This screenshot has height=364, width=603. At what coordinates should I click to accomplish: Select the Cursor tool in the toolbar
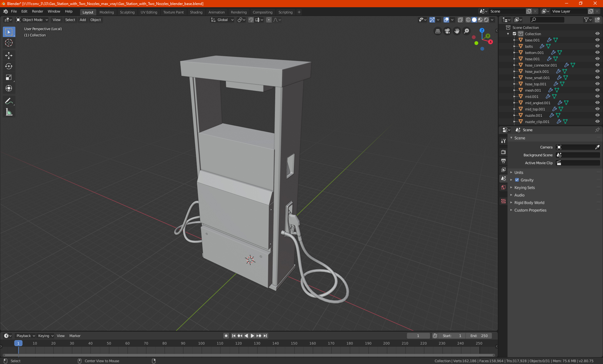pyautogui.click(x=9, y=43)
